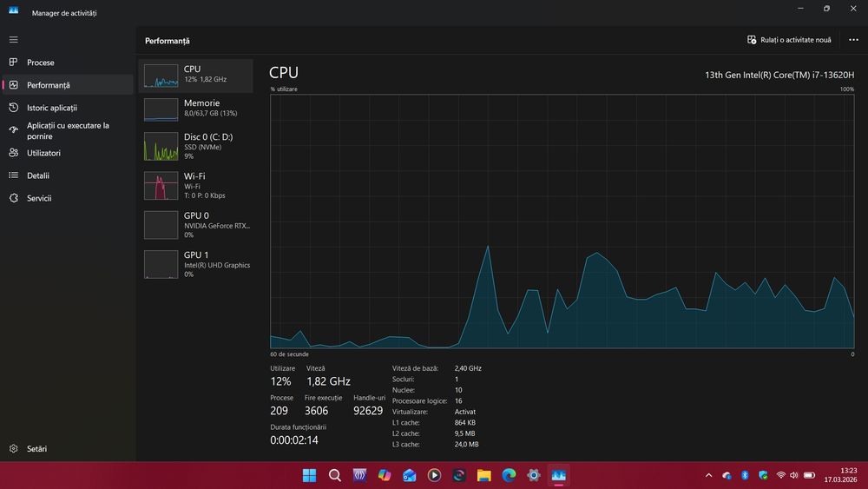Select the CPU performance graph thumbnail
This screenshot has width=868, height=489.
(x=161, y=76)
